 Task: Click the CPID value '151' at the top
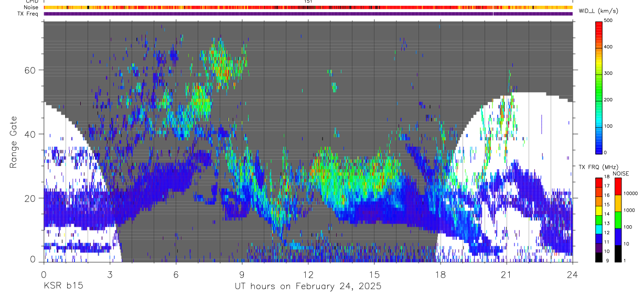[308, 2]
